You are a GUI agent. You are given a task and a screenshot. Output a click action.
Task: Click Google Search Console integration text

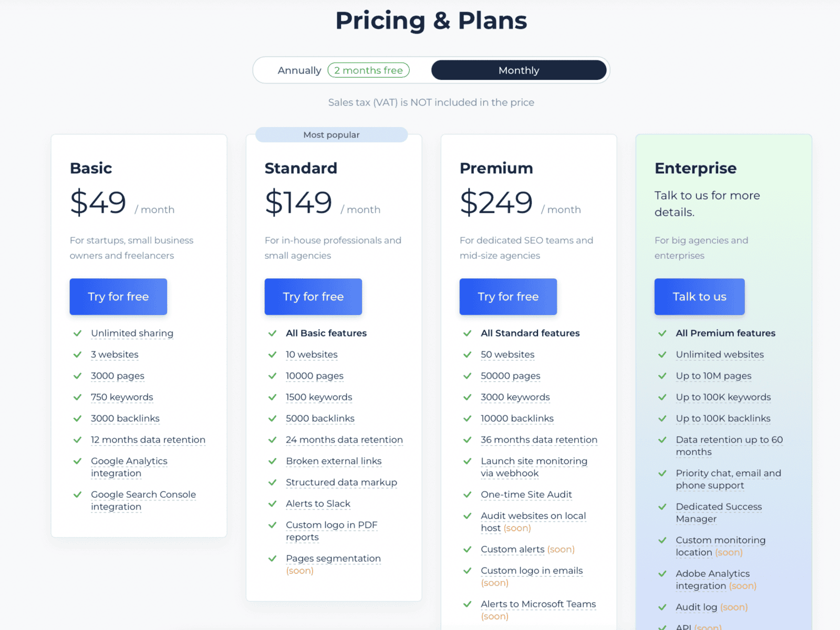(143, 500)
